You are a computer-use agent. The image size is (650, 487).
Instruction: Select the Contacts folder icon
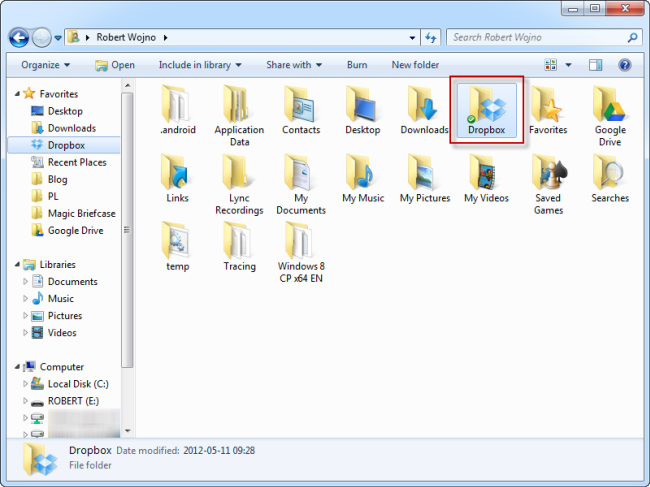(301, 110)
